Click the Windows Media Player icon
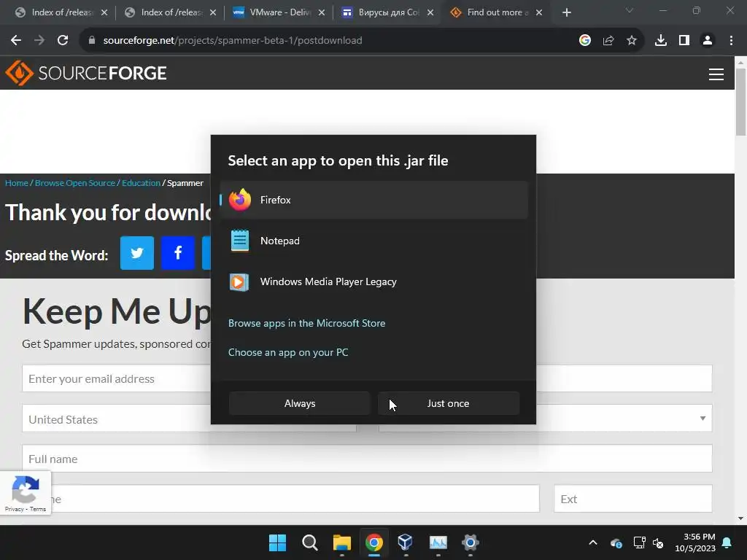747x560 pixels. click(239, 282)
